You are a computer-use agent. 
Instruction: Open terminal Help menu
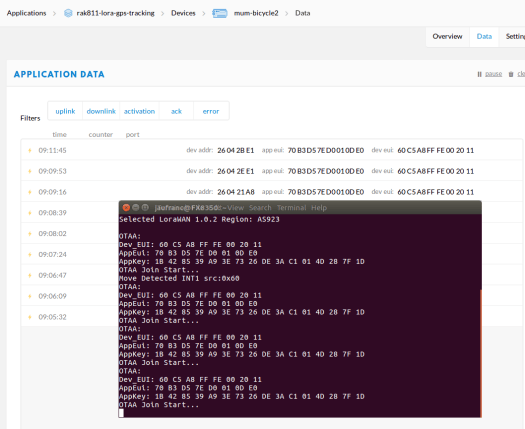[319, 208]
